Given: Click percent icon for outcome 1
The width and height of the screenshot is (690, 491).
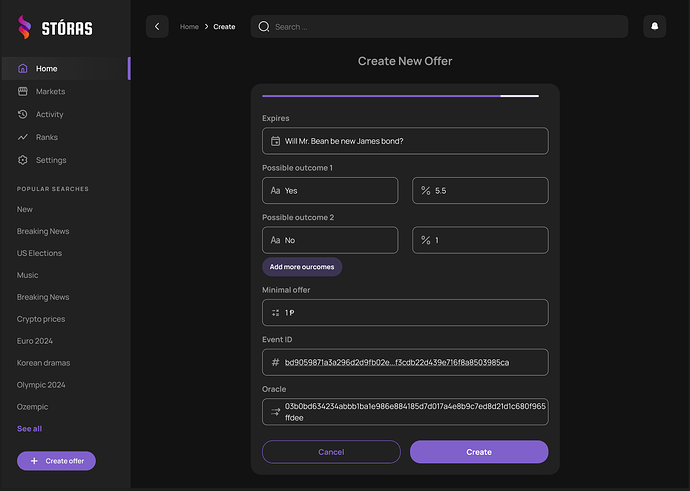Looking at the screenshot, I should pyautogui.click(x=426, y=190).
